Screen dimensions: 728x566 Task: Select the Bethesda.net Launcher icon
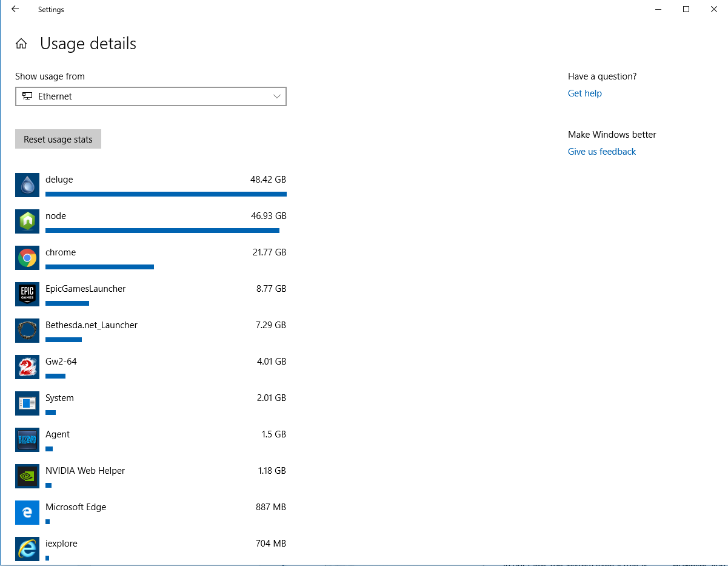click(27, 331)
